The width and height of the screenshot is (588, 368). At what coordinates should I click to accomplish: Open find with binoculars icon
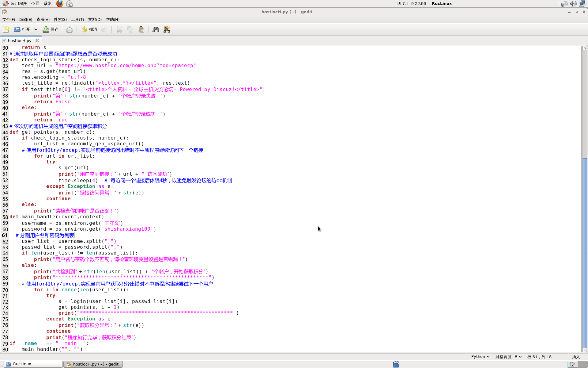156,29
